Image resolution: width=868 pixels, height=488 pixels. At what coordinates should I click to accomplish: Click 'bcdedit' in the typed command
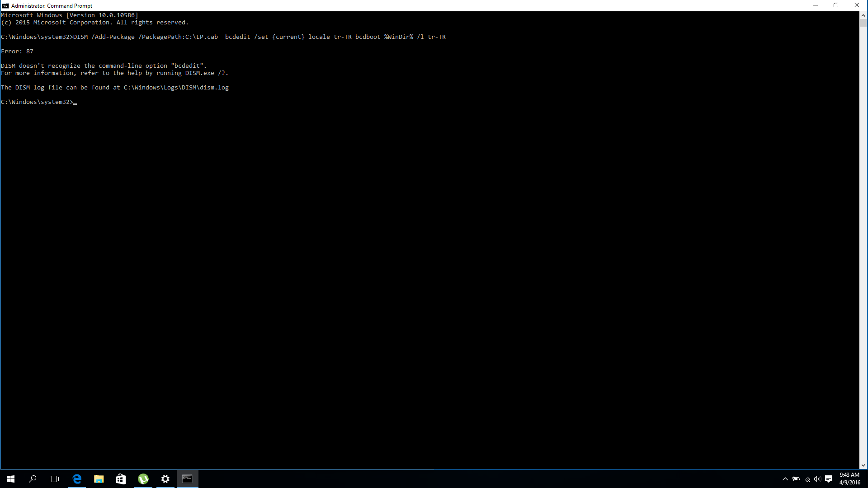point(237,37)
